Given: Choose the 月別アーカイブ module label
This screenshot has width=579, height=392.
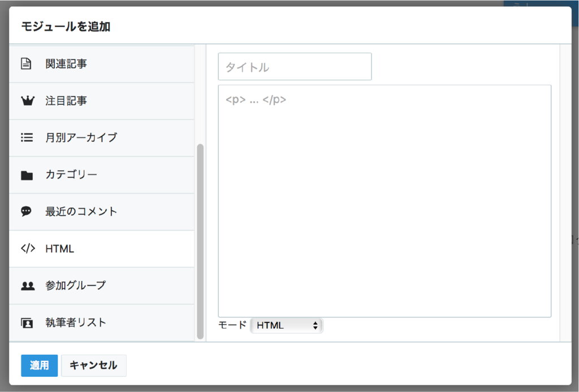Looking at the screenshot, I should pos(81,138).
